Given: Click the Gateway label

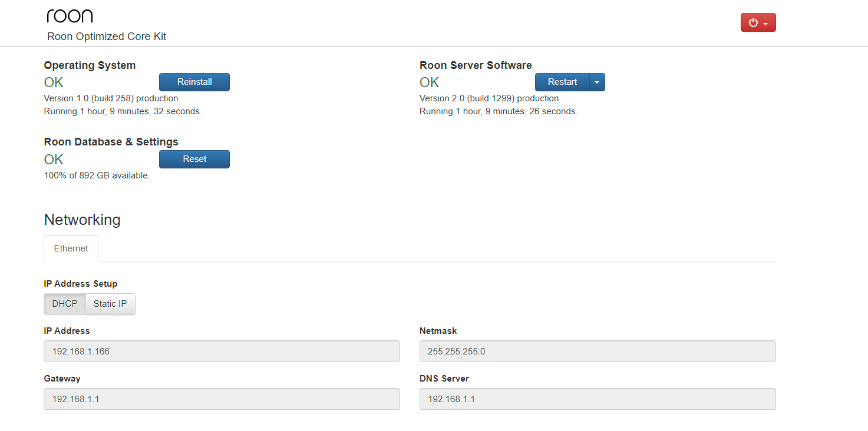Looking at the screenshot, I should (62, 379).
